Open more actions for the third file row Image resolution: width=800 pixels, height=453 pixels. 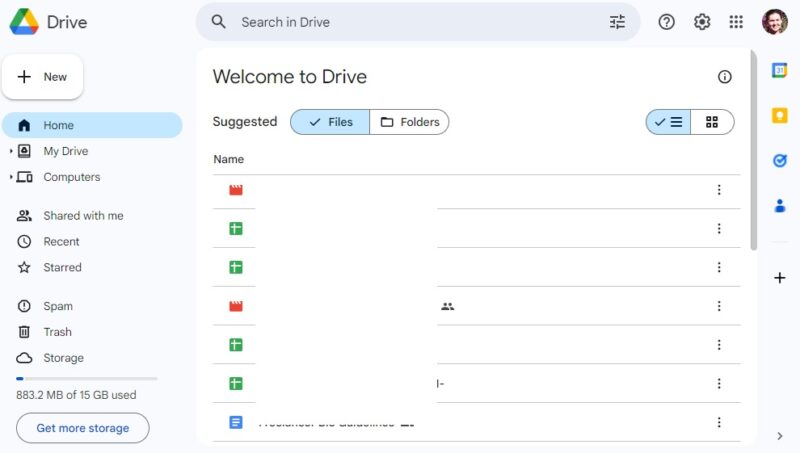[x=719, y=267]
